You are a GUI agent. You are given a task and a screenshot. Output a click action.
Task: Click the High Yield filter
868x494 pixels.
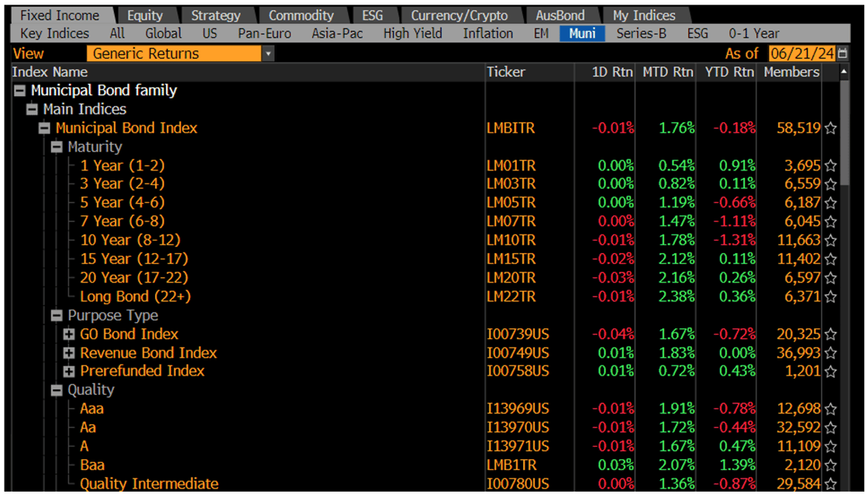[413, 33]
